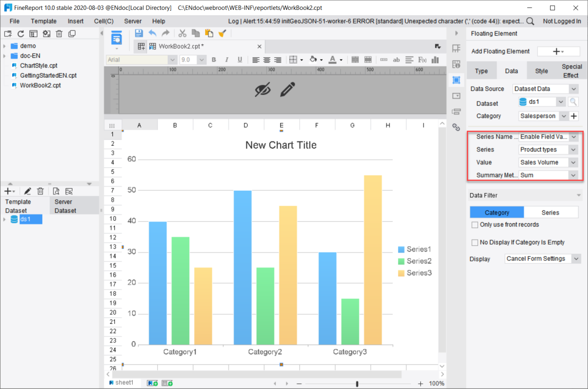The height and width of the screenshot is (389, 588).
Task: Open the font size dropdown
Action: pos(193,60)
